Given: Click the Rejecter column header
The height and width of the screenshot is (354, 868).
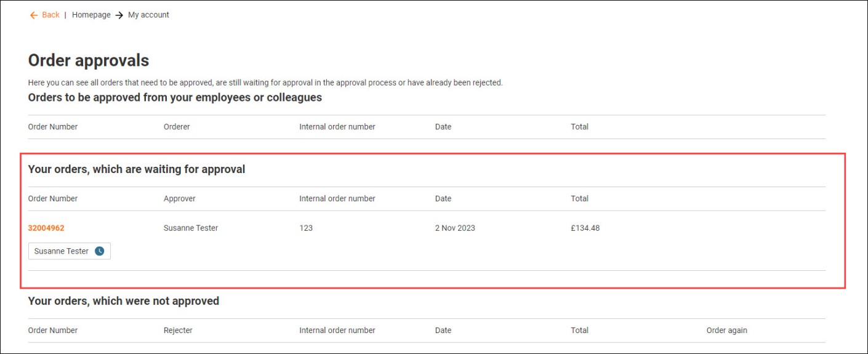Looking at the screenshot, I should click(x=178, y=331).
